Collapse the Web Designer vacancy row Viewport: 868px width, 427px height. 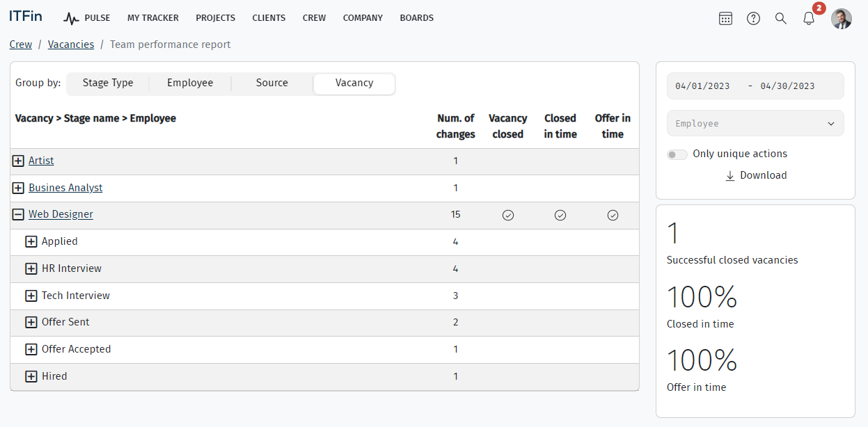pyautogui.click(x=18, y=215)
